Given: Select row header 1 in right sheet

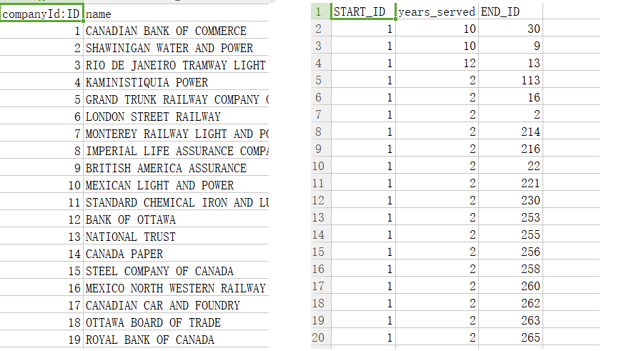Looking at the screenshot, I should pyautogui.click(x=321, y=11).
